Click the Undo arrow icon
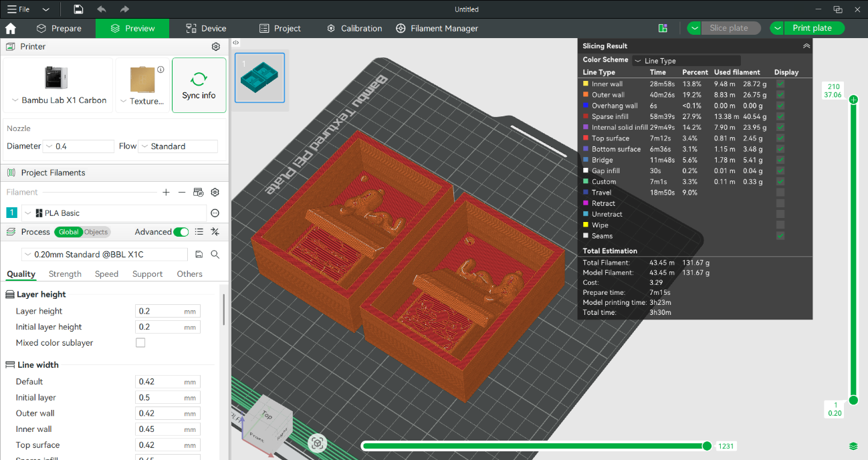The height and width of the screenshot is (460, 868). (102, 9)
